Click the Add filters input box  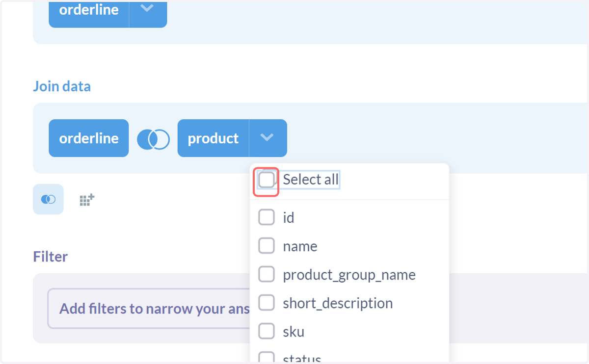(149, 309)
